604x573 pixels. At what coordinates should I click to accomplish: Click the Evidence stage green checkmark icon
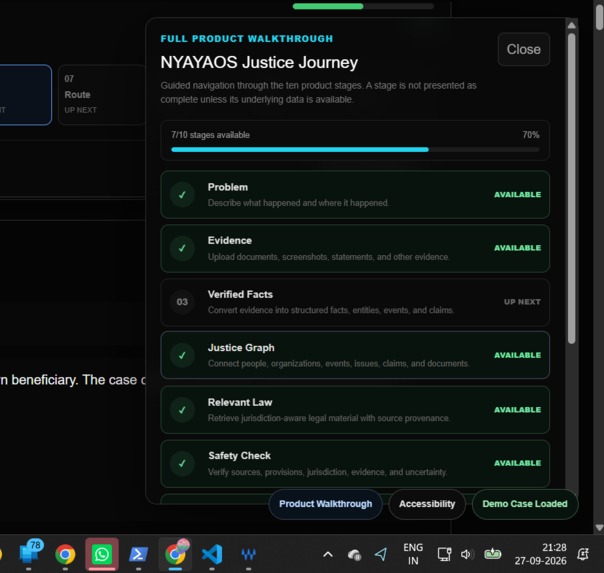coord(182,248)
